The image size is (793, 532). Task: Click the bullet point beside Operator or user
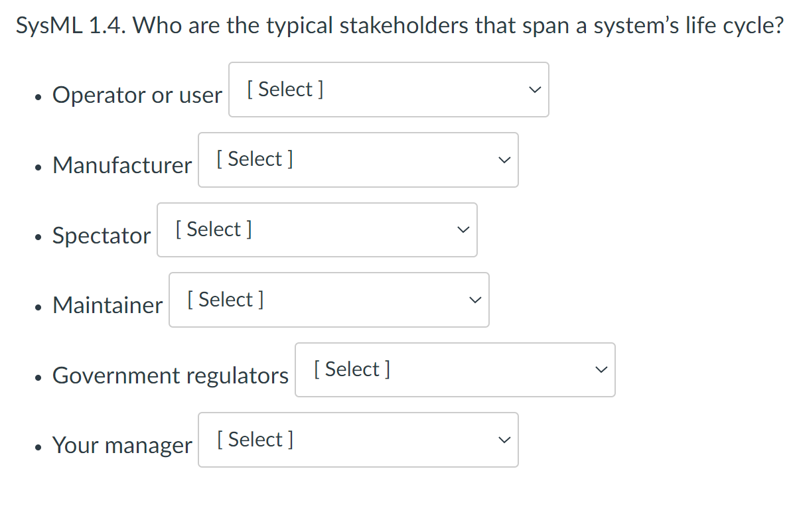point(37,97)
